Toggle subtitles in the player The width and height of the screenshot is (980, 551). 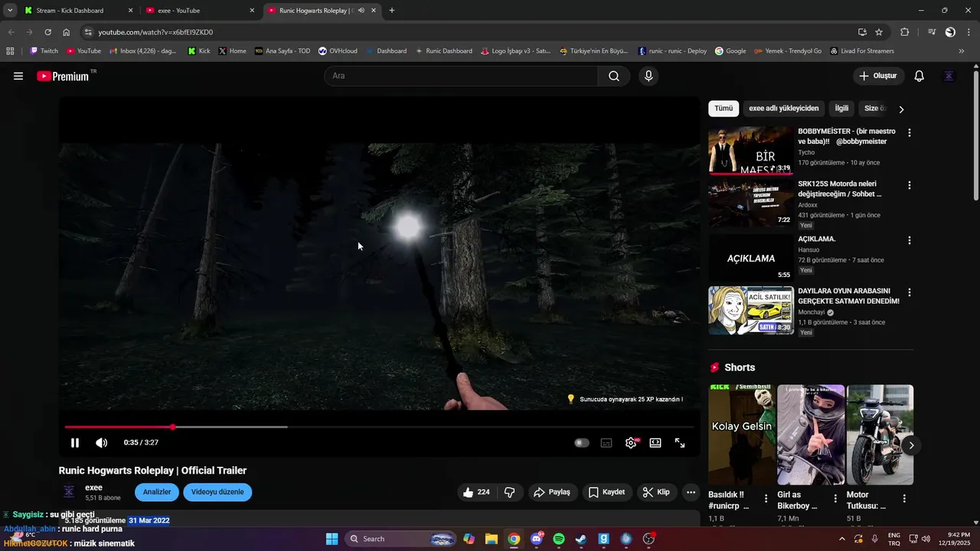606,442
